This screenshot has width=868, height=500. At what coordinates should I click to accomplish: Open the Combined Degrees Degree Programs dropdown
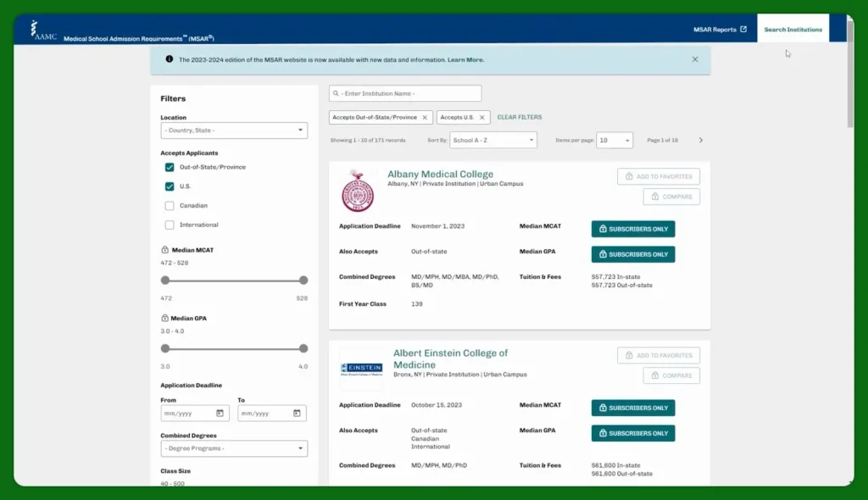[234, 448]
